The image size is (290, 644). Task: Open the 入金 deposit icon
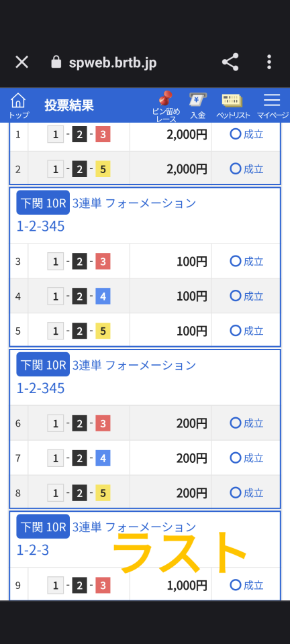point(197,105)
